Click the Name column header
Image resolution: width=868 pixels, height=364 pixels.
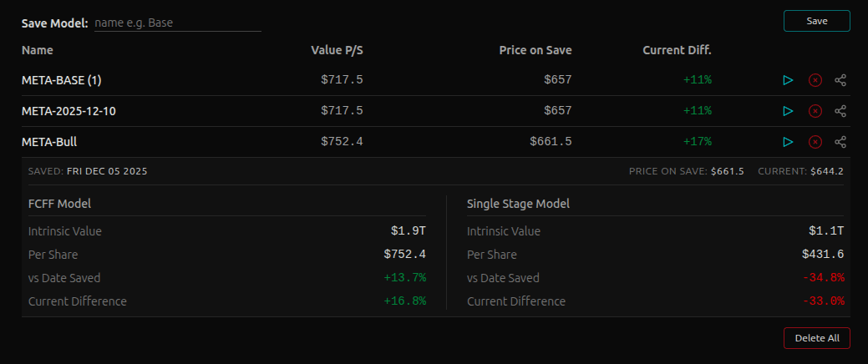(37, 50)
